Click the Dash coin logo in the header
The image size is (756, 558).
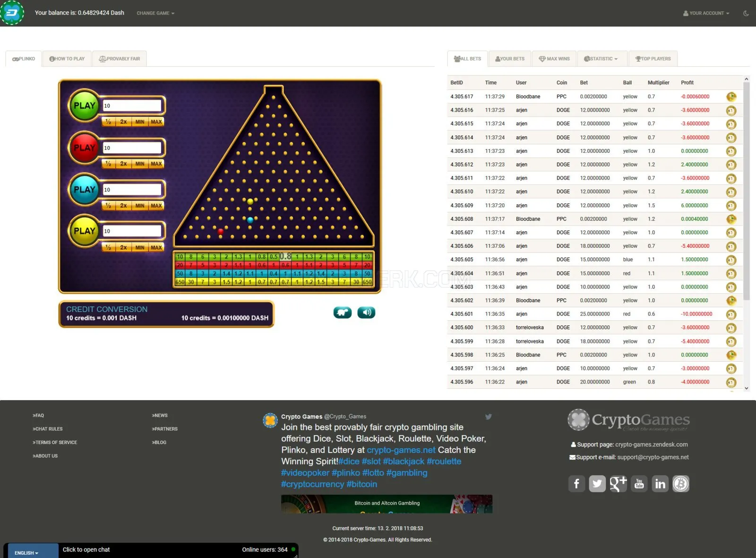12,13
